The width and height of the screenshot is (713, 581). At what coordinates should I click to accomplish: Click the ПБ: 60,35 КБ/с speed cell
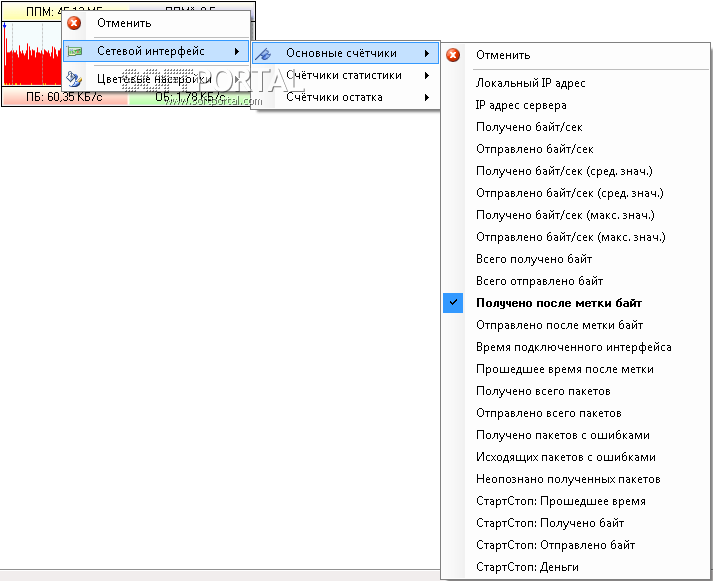pos(65,97)
